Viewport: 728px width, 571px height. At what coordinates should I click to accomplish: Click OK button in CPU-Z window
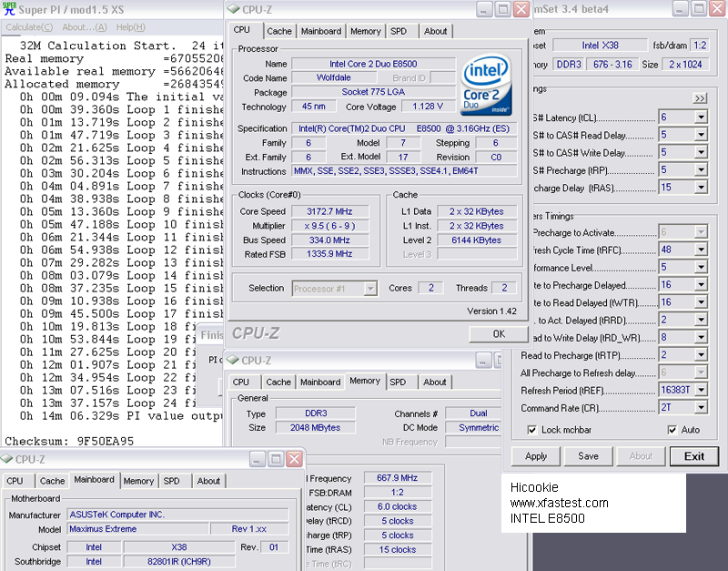[x=499, y=334]
